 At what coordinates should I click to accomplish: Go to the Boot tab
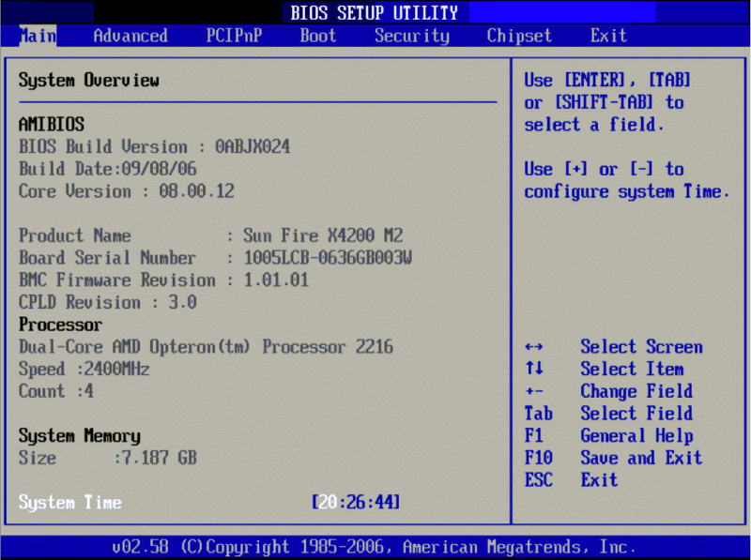317,36
